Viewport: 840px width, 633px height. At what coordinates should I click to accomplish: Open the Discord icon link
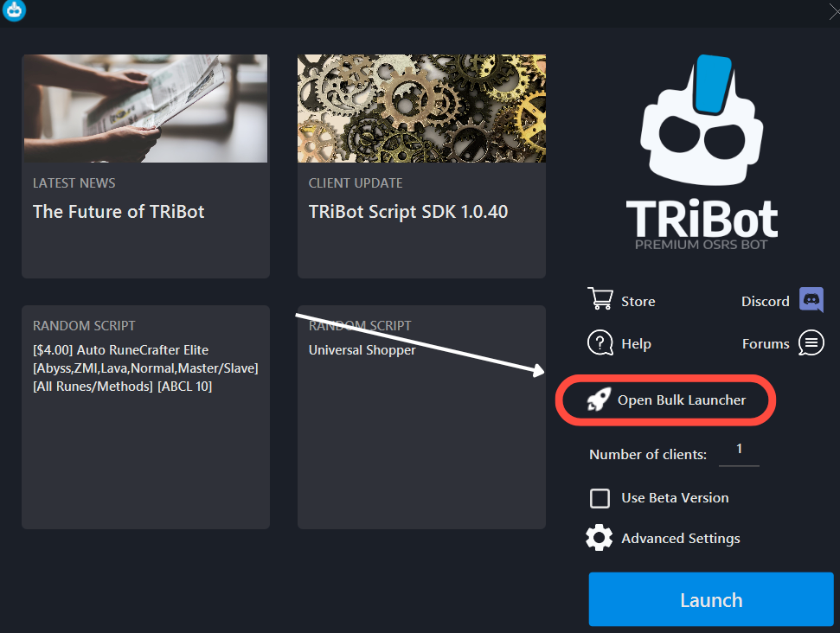point(811,299)
